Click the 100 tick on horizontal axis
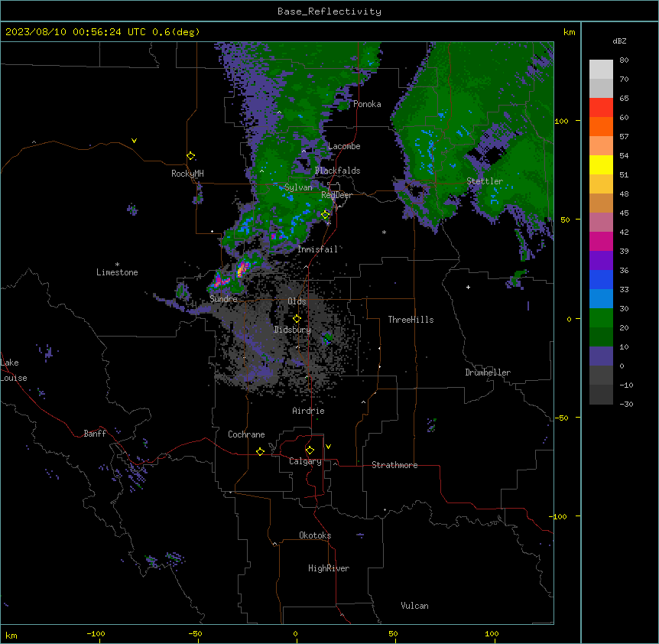This screenshot has width=659, height=644. 492,633
